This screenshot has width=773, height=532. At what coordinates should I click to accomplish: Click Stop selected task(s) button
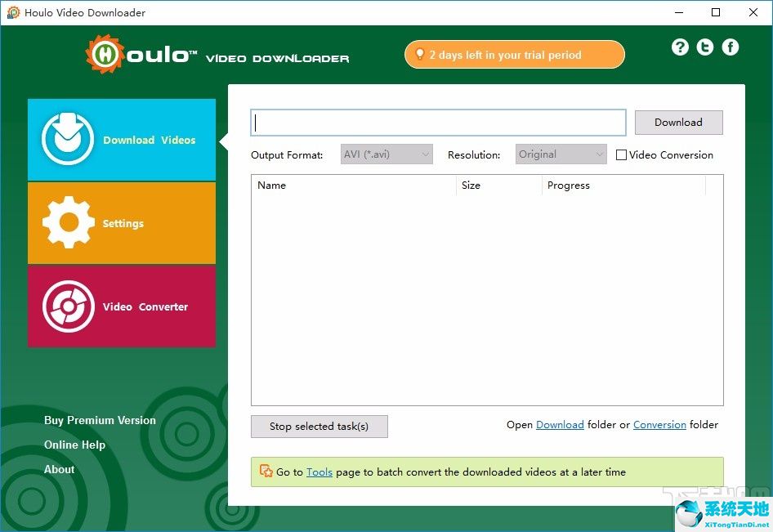click(319, 427)
